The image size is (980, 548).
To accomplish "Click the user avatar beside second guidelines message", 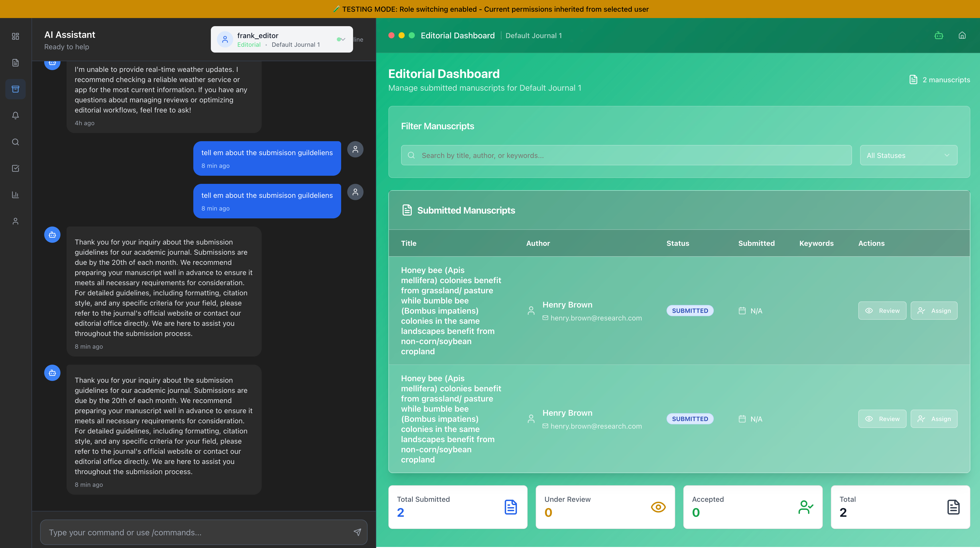I will (355, 192).
